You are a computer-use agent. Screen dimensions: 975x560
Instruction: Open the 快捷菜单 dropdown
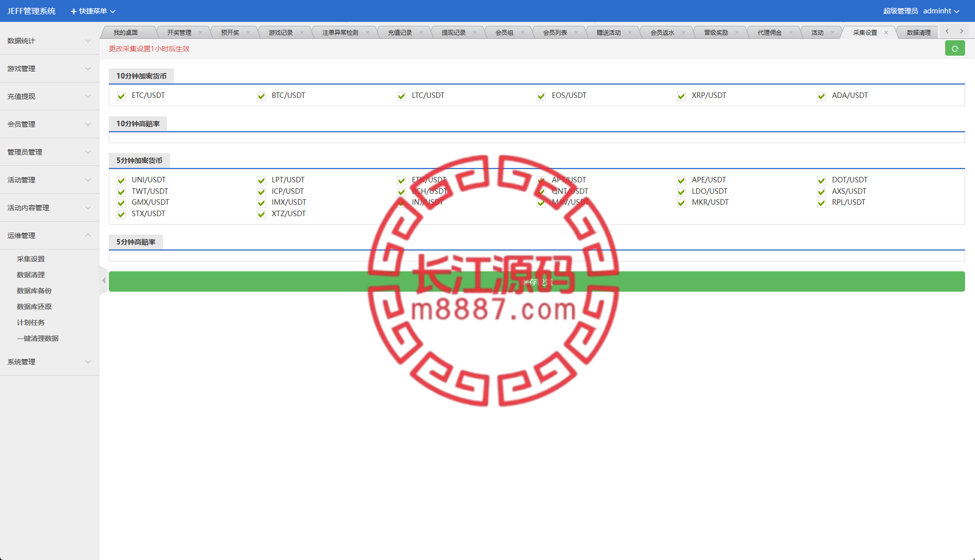coord(93,11)
